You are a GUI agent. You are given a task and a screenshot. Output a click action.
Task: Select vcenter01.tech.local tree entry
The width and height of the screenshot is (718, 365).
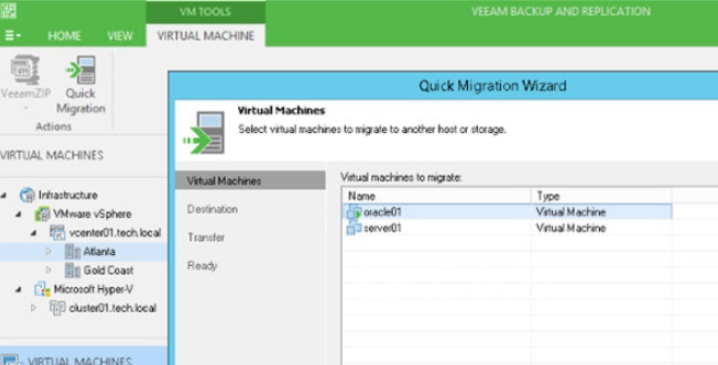pos(115,233)
